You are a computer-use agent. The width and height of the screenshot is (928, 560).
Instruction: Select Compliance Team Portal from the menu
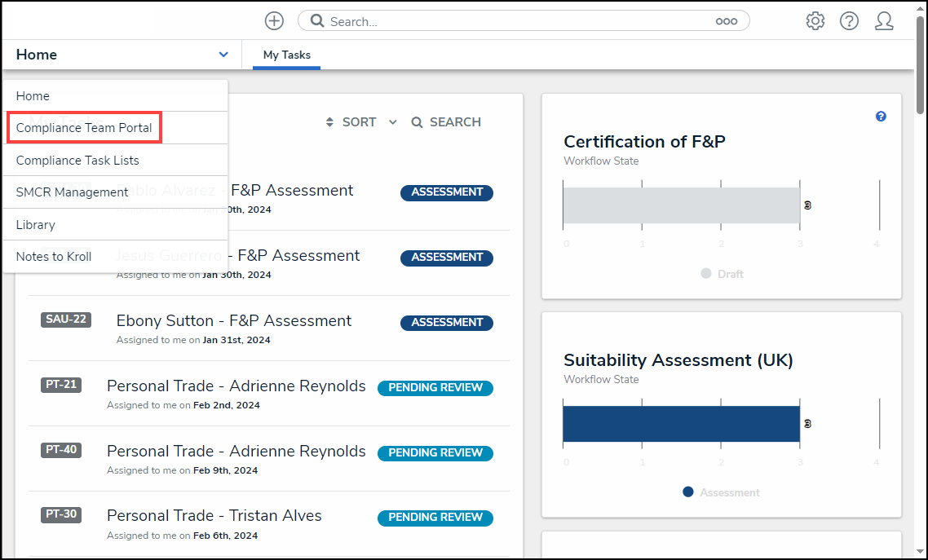(x=84, y=127)
